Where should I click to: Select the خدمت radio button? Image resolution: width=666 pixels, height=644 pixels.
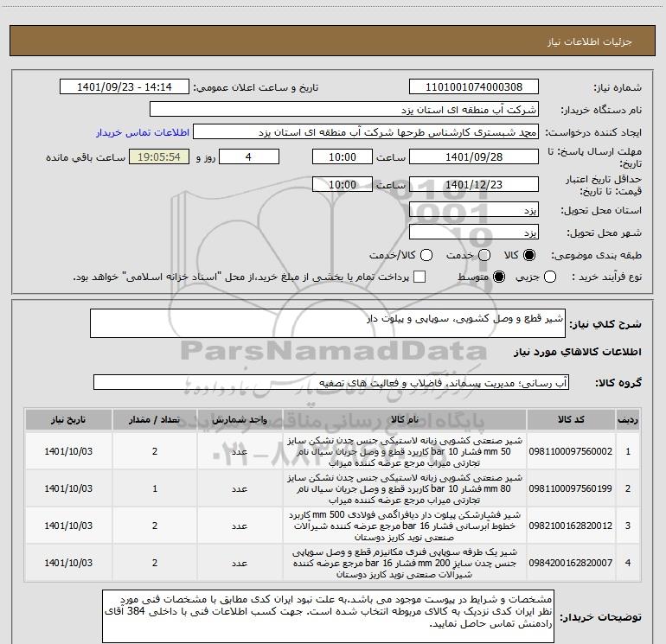click(484, 255)
